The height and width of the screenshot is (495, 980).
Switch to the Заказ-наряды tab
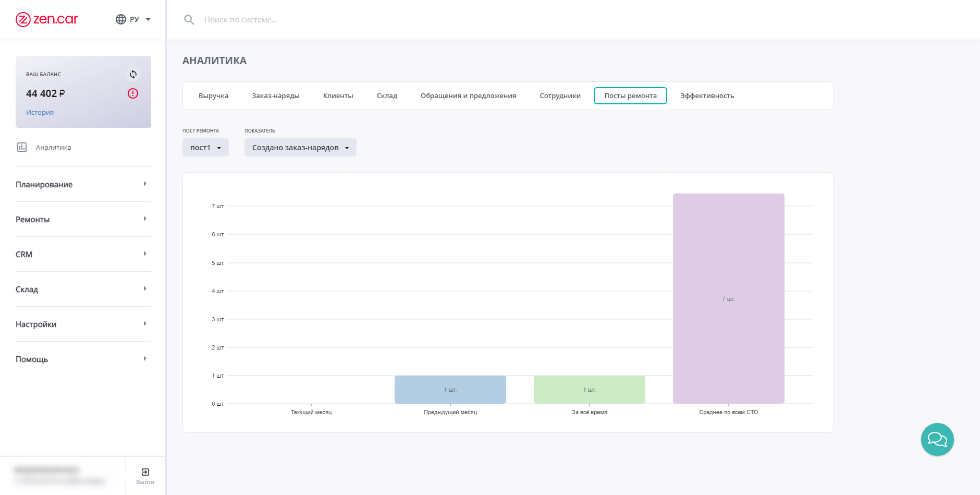pyautogui.click(x=275, y=95)
